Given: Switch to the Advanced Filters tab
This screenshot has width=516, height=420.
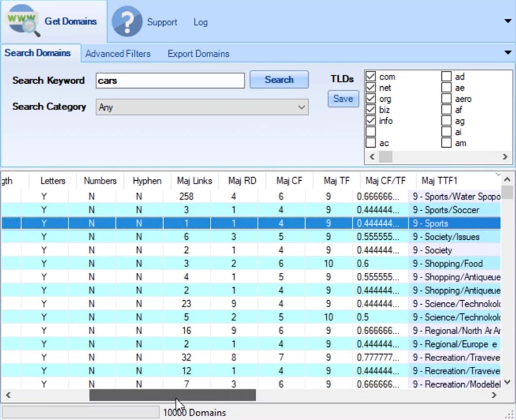Looking at the screenshot, I should tap(118, 54).
